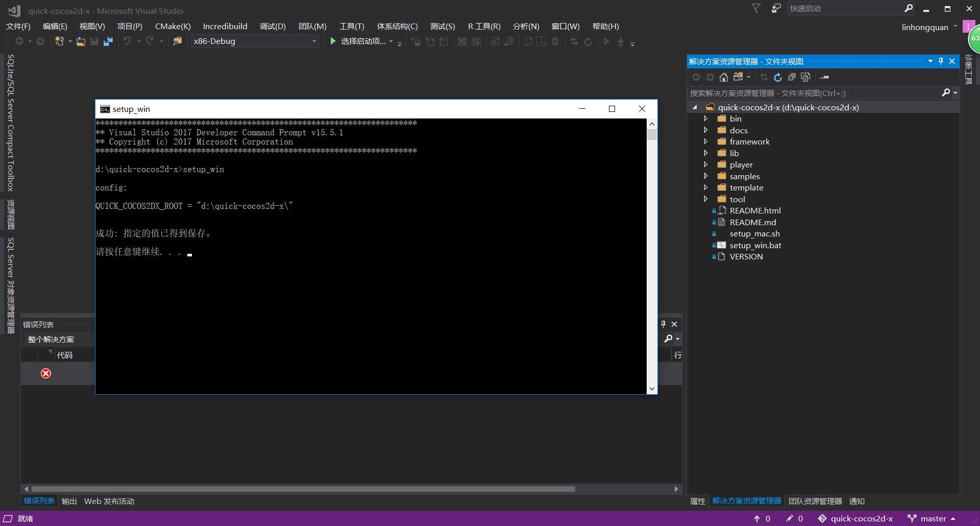Switch to the 属性 tab
Viewport: 980px width, 526px height.
click(x=697, y=501)
